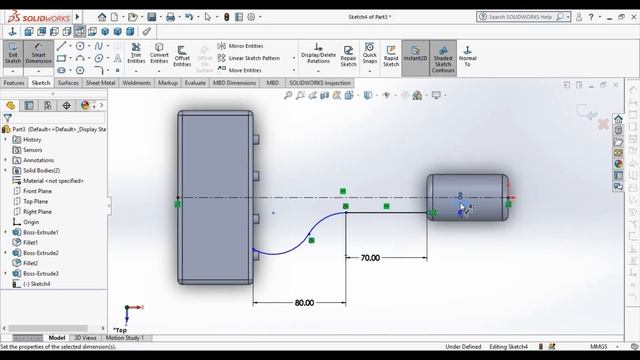Click the Print icon in top toolbar
The width and height of the screenshot is (640, 360).
171,17
